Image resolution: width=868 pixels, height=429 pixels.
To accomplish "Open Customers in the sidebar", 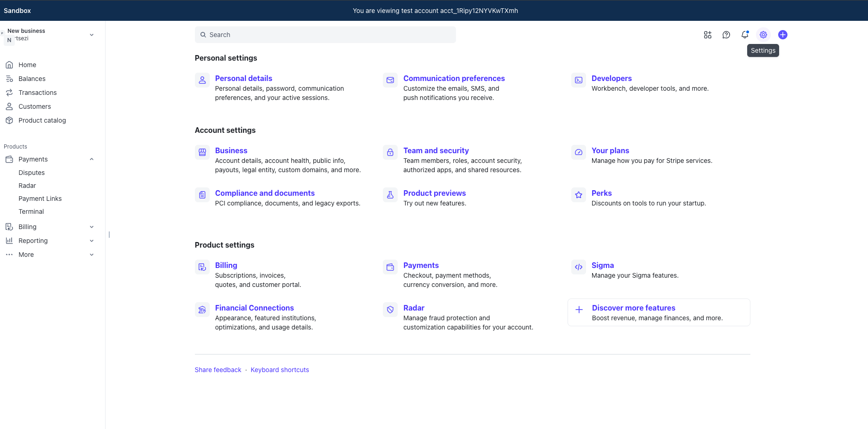I will pos(35,106).
